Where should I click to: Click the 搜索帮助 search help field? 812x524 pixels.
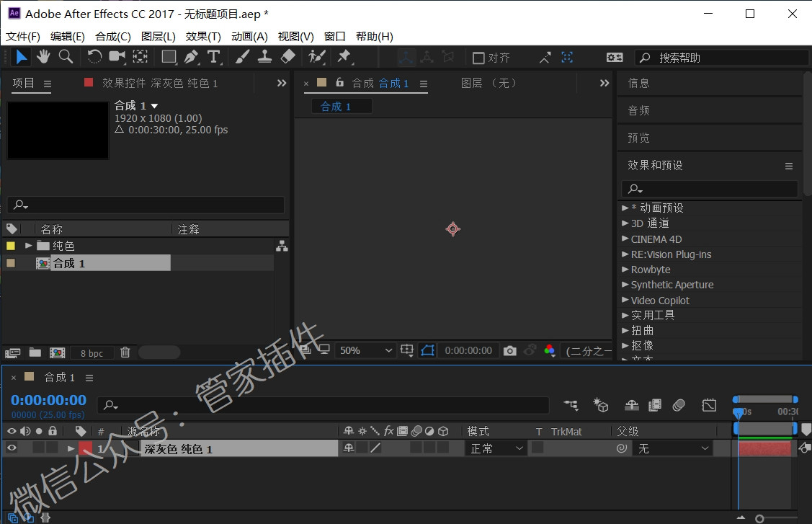click(720, 58)
